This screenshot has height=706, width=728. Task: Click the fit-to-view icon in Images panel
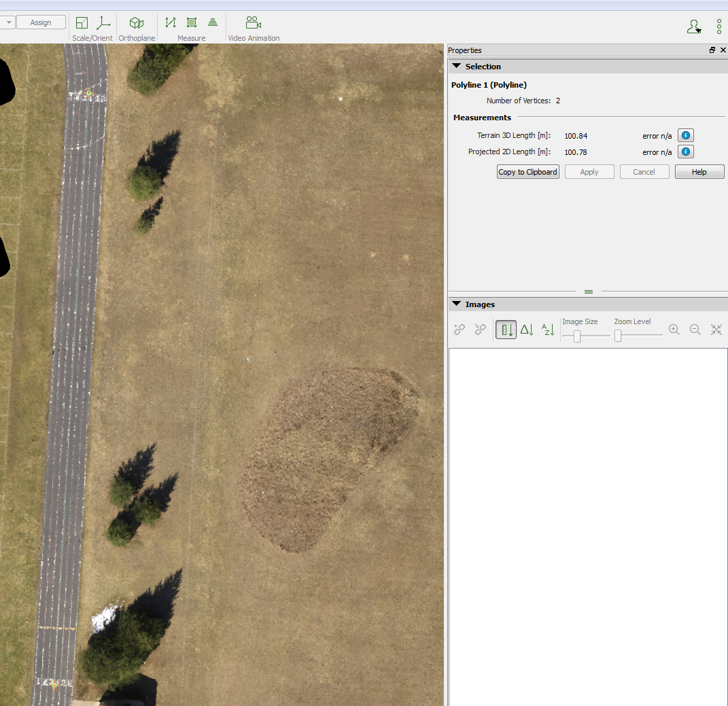pos(716,330)
